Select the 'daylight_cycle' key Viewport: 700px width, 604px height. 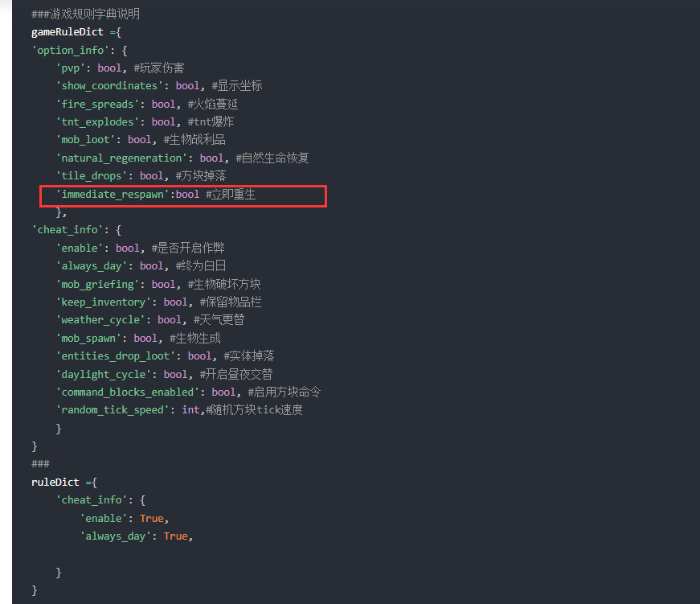point(103,375)
